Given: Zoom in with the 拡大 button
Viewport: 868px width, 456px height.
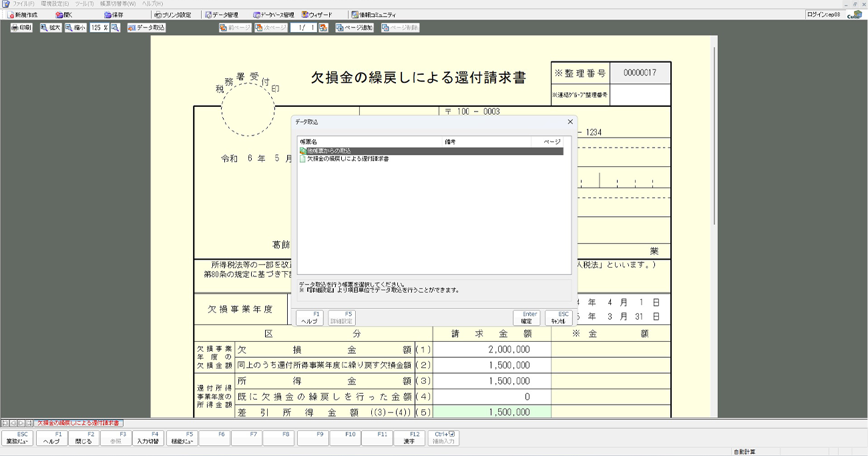Looking at the screenshot, I should click(x=51, y=28).
